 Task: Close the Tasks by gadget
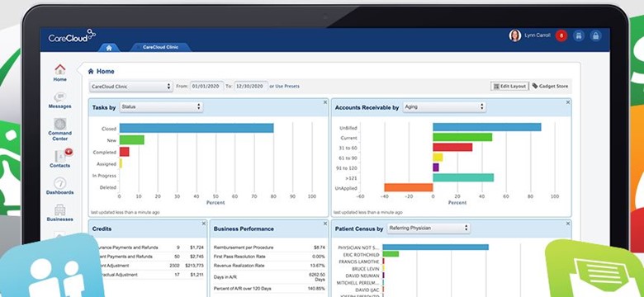[324, 102]
